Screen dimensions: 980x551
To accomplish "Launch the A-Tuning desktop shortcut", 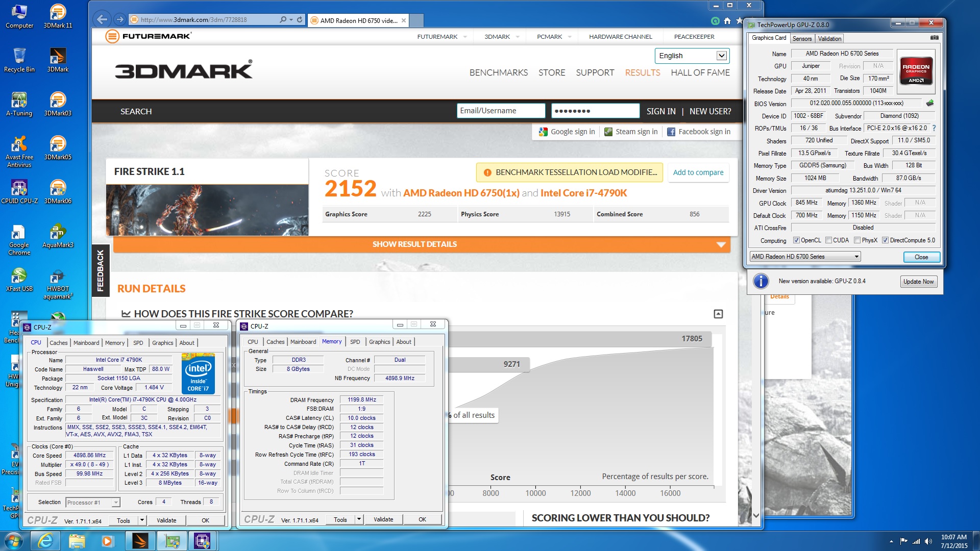I will tap(19, 104).
